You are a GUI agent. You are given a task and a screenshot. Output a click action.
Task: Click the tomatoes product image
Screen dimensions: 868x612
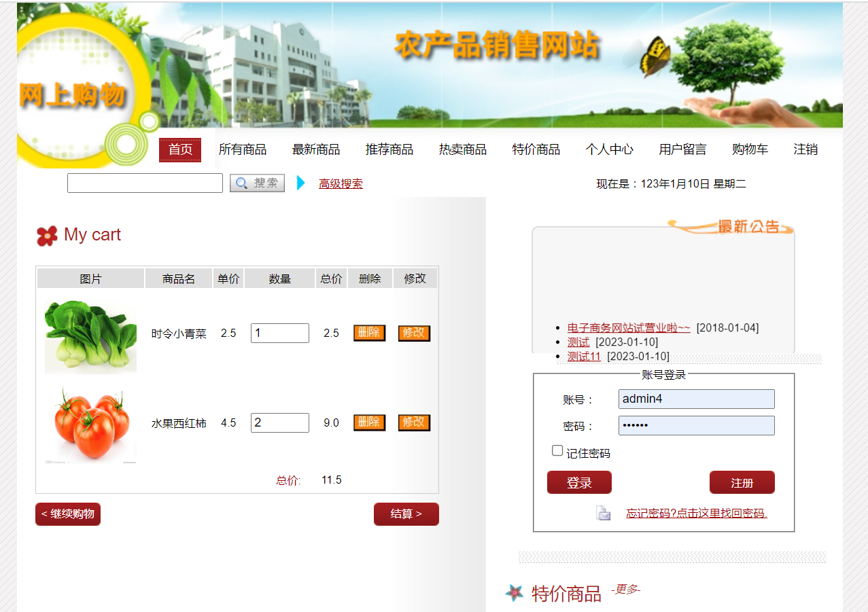(x=90, y=423)
